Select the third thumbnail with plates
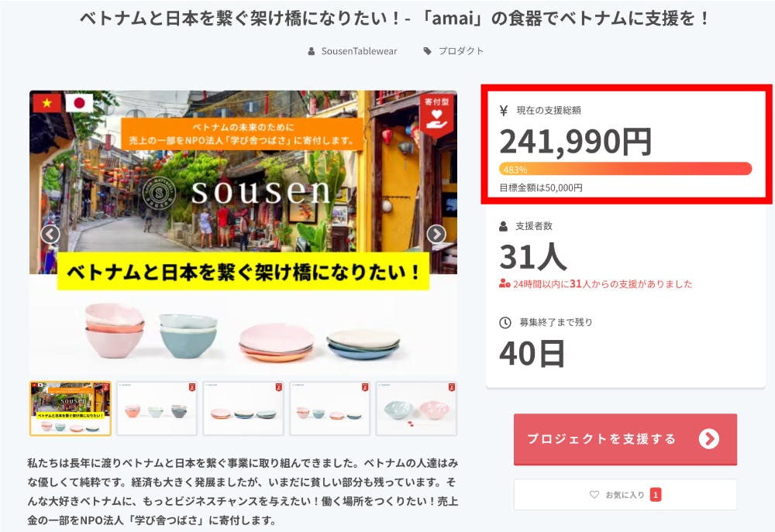The image size is (775, 532). pyautogui.click(x=243, y=408)
